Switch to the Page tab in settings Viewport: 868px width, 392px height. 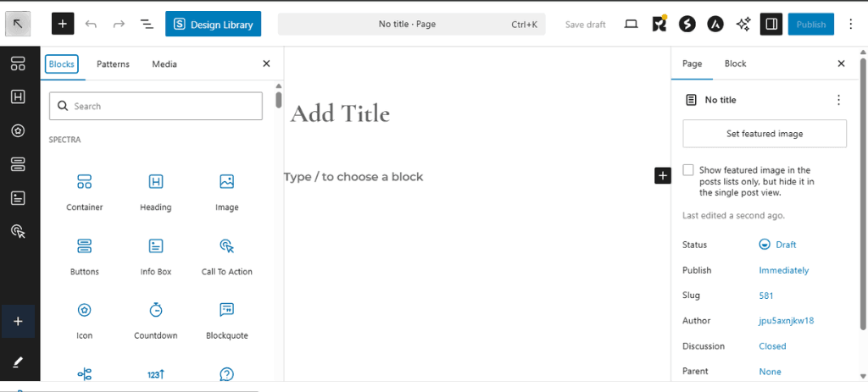click(692, 63)
